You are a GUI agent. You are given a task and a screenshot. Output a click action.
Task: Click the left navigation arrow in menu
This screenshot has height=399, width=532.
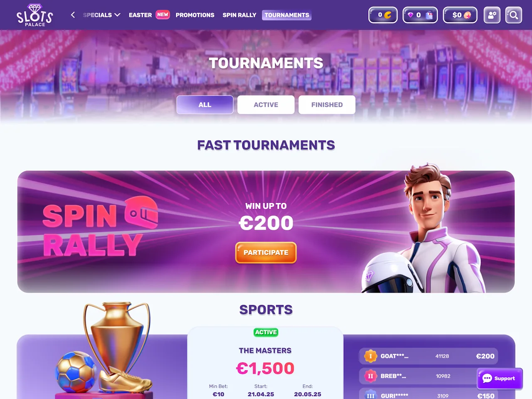[73, 15]
